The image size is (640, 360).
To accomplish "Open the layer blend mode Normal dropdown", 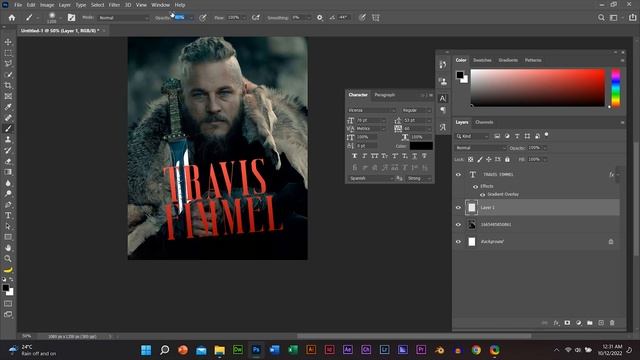I will pos(480,148).
